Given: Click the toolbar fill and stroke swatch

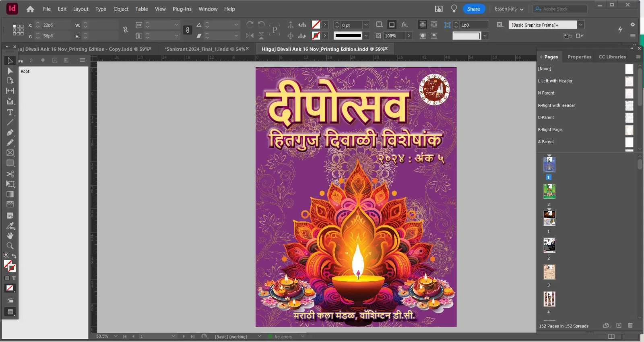Looking at the screenshot, I should 10,266.
